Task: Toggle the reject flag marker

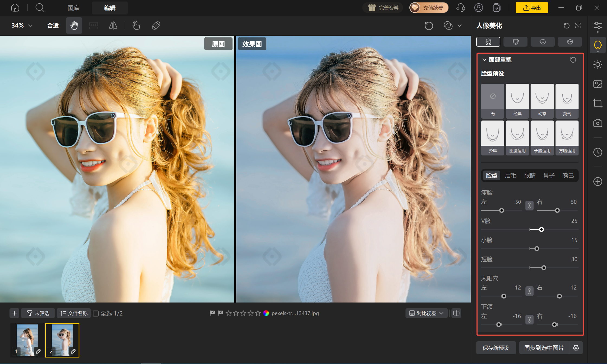Action: click(221, 313)
